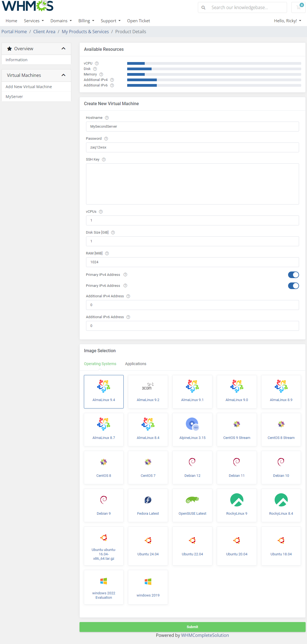Click the Disk resource usage bar
Screen dimensions: 307x644
tap(214, 69)
